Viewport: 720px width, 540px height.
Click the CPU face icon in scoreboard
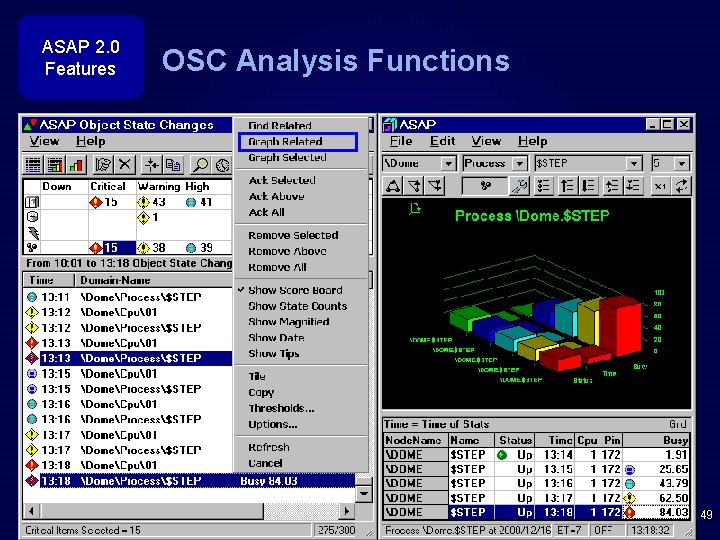click(32, 217)
